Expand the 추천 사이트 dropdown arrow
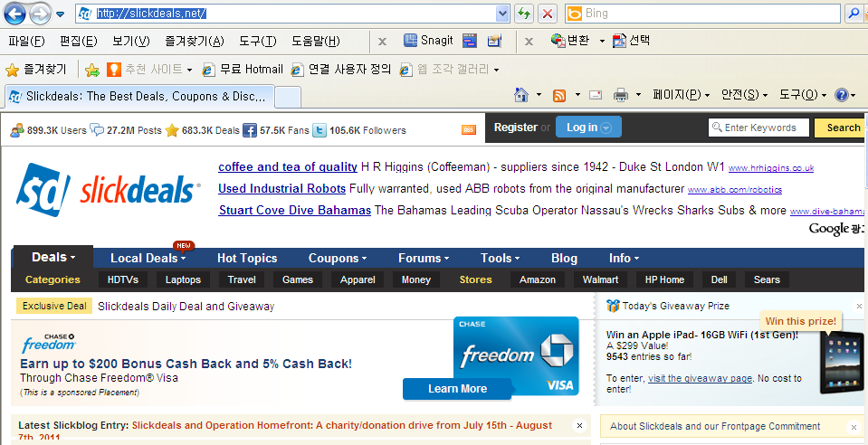Image resolution: width=868 pixels, height=445 pixels. coord(189,71)
